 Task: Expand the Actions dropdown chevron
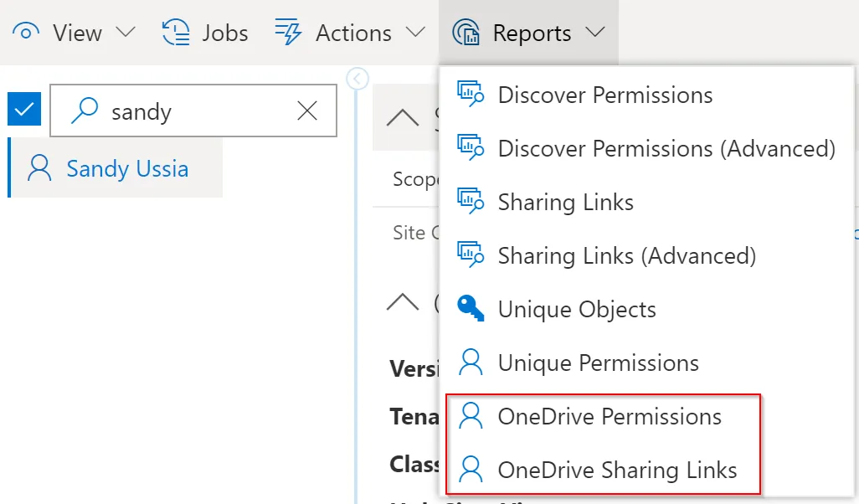click(x=415, y=32)
